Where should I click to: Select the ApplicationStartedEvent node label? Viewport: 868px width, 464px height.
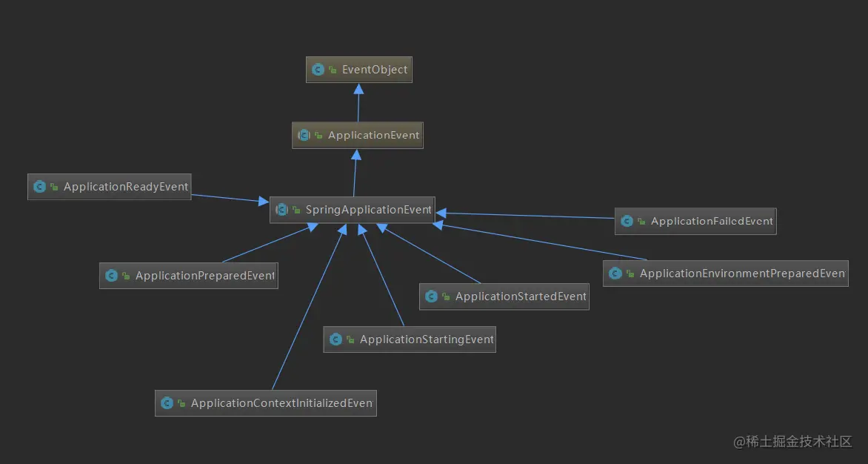point(521,296)
